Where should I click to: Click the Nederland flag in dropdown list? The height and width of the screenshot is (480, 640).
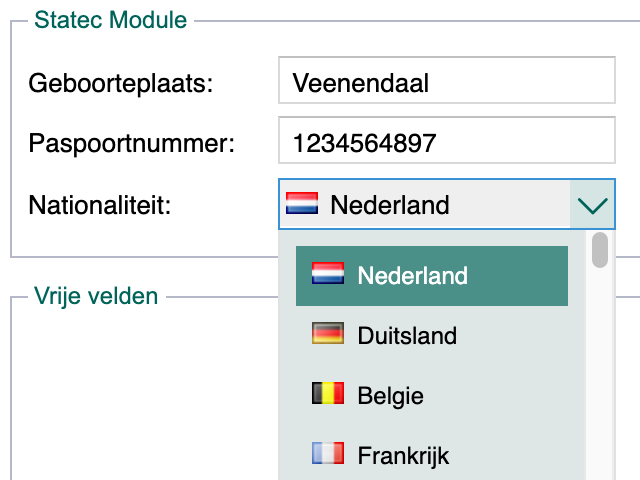click(328, 273)
